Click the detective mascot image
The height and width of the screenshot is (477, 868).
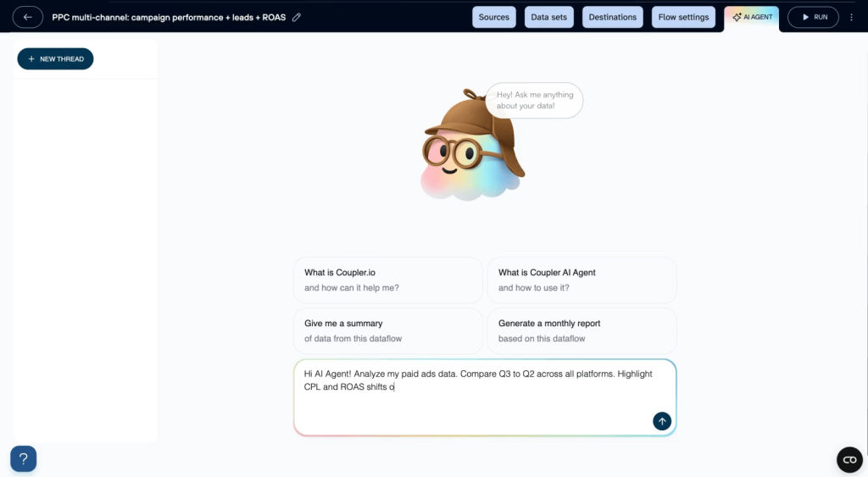point(471,145)
